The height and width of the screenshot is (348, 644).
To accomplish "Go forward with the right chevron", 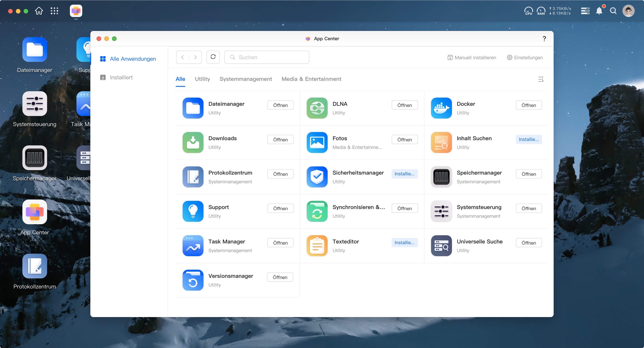I will (196, 57).
